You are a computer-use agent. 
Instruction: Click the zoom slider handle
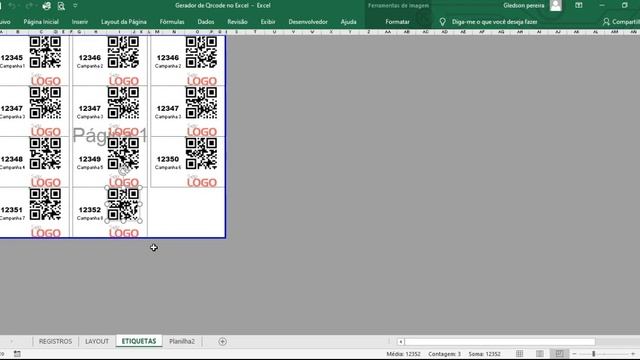(x=593, y=354)
